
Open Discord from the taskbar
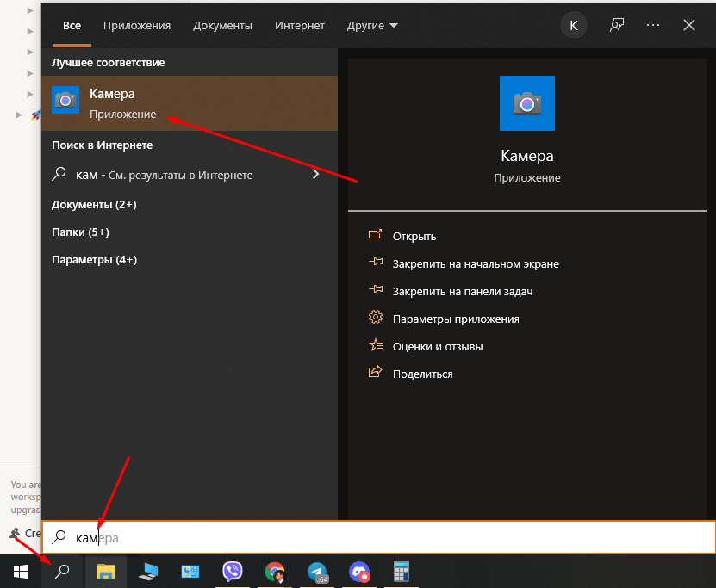(x=359, y=572)
